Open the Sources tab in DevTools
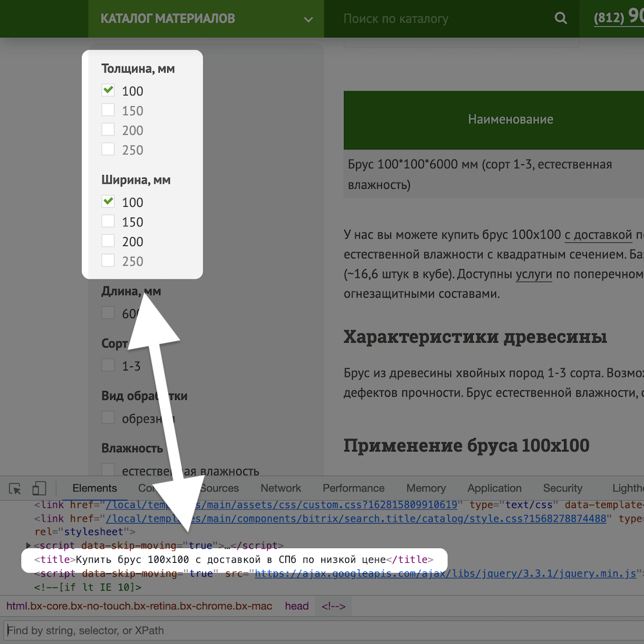The width and height of the screenshot is (644, 644). click(219, 488)
